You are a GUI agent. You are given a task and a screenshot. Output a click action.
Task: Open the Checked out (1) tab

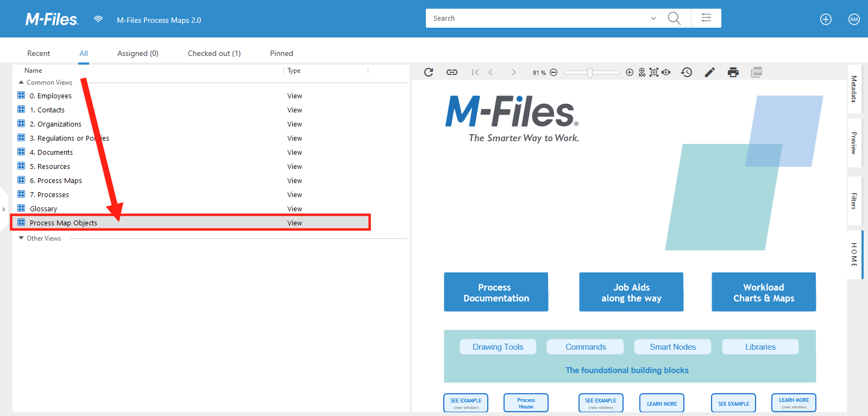214,53
